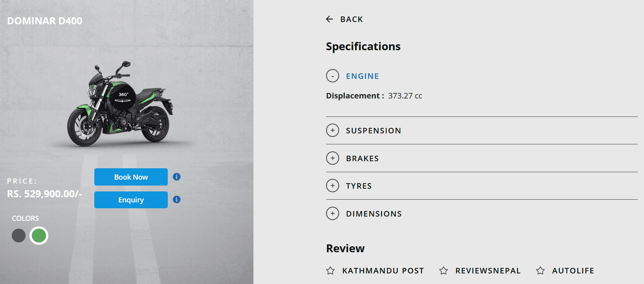Click the Enquiry button

tap(131, 200)
